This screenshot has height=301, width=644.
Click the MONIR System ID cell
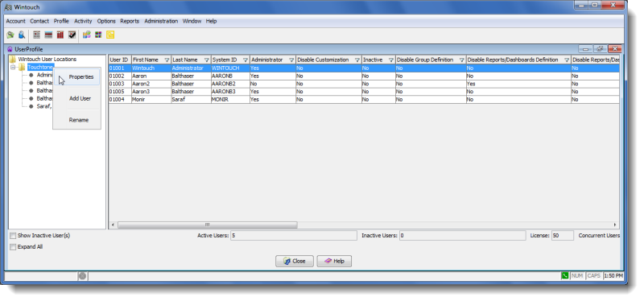pos(230,99)
